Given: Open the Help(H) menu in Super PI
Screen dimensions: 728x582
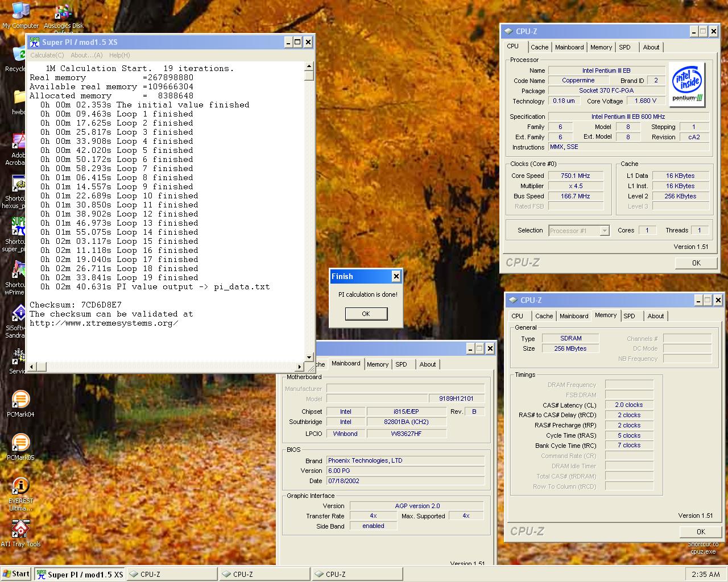Looking at the screenshot, I should point(119,55).
